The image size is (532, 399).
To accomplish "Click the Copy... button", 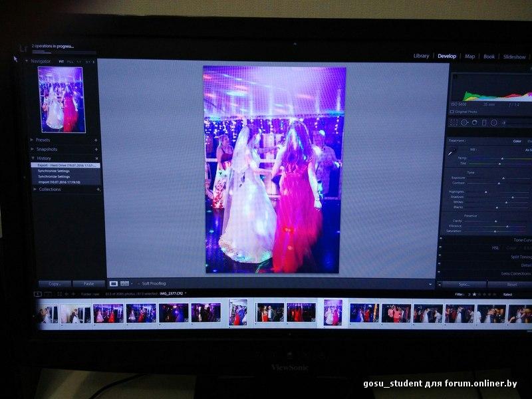I will click(x=55, y=284).
